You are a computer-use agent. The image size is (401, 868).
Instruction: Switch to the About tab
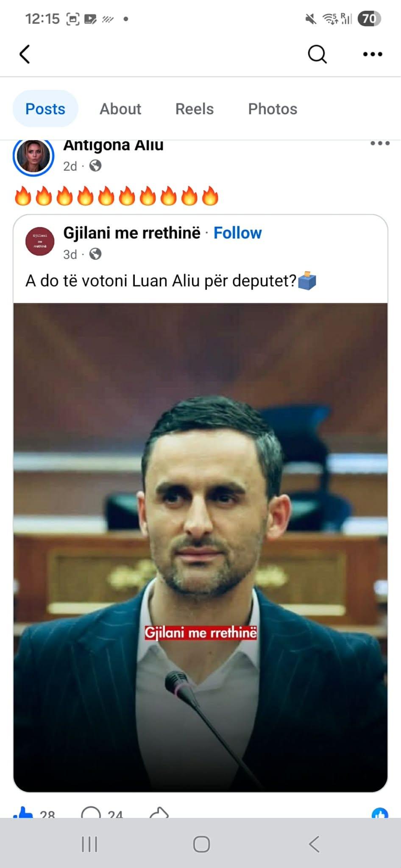(x=120, y=109)
